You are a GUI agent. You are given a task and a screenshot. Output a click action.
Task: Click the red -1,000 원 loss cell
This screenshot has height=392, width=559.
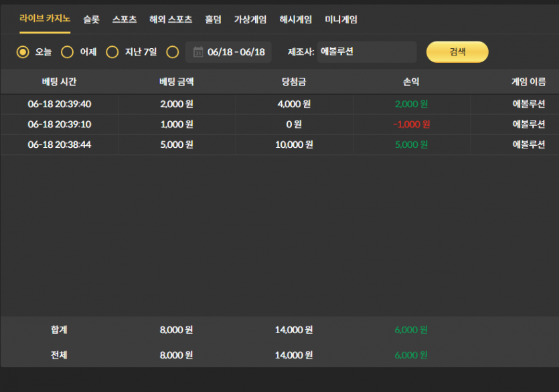[412, 124]
